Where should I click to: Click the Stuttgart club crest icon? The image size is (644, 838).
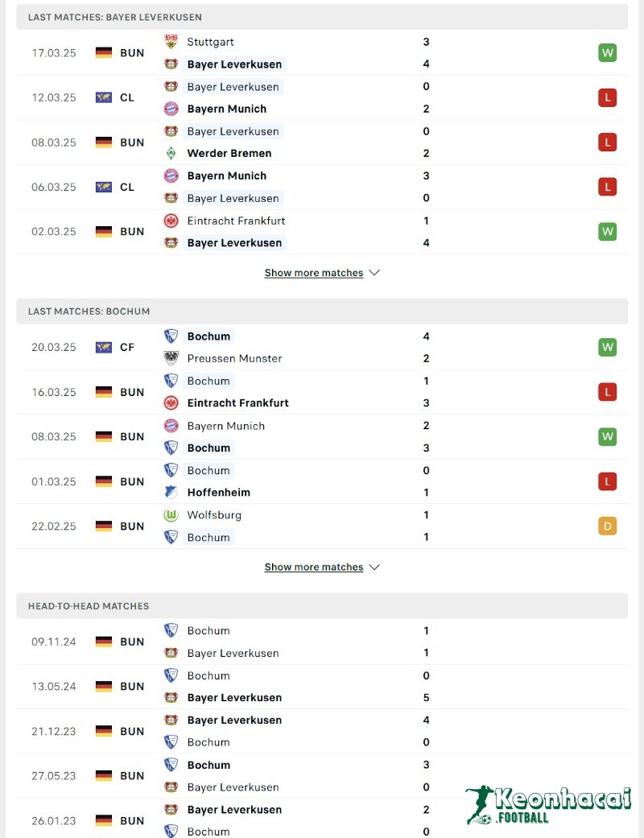coord(171,42)
